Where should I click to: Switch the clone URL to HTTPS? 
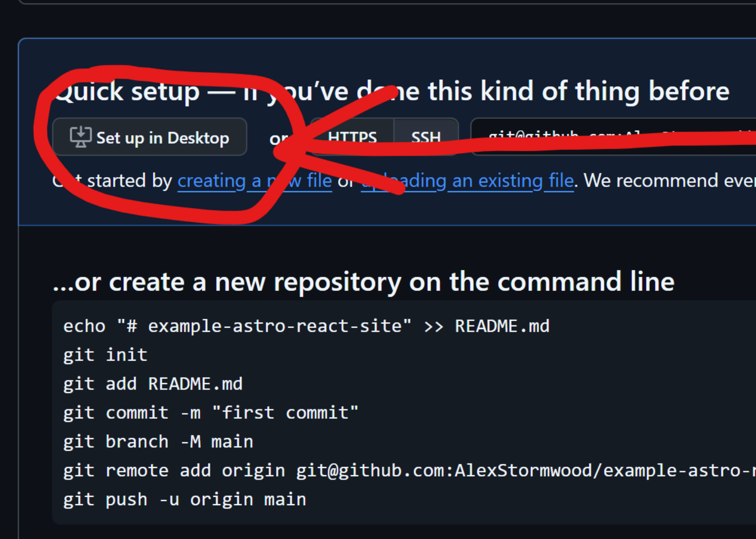[x=352, y=137]
